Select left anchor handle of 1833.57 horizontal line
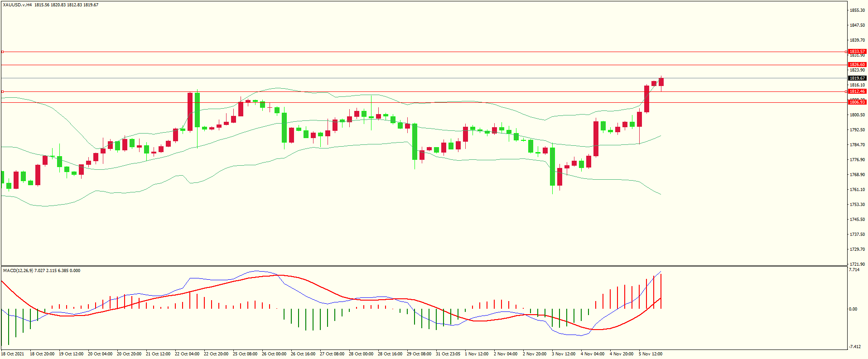This screenshot has height=359, width=868. coord(2,52)
